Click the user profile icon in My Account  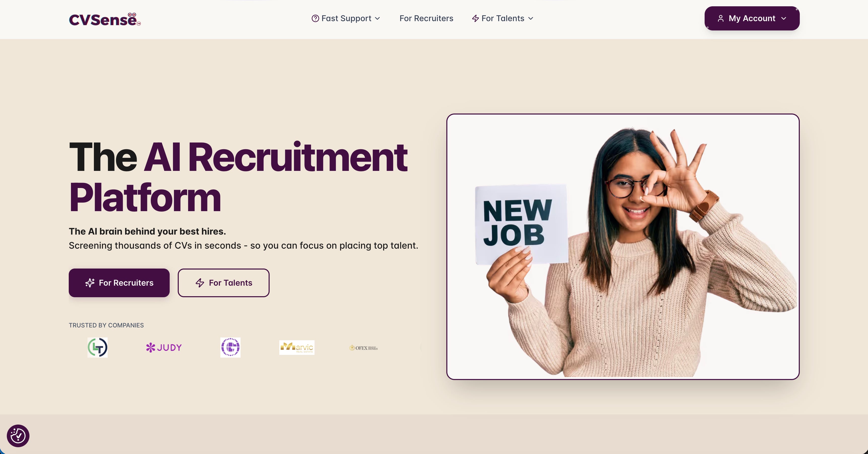point(720,19)
